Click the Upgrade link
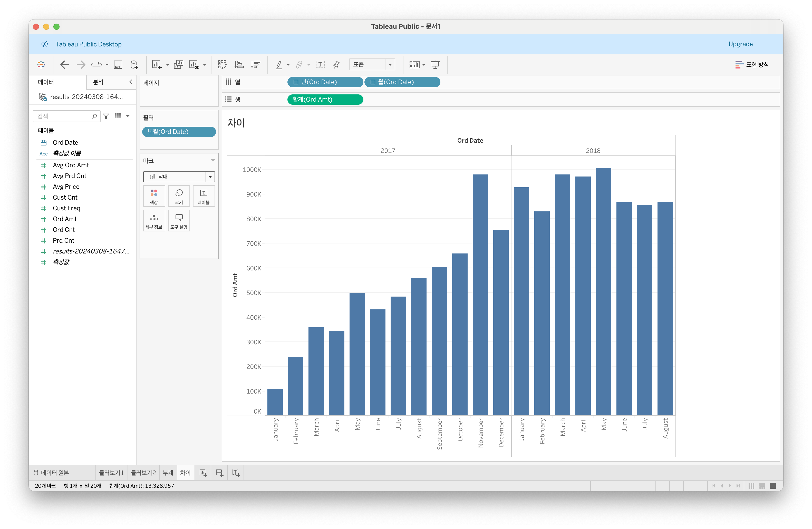This screenshot has width=812, height=529. 740,44
